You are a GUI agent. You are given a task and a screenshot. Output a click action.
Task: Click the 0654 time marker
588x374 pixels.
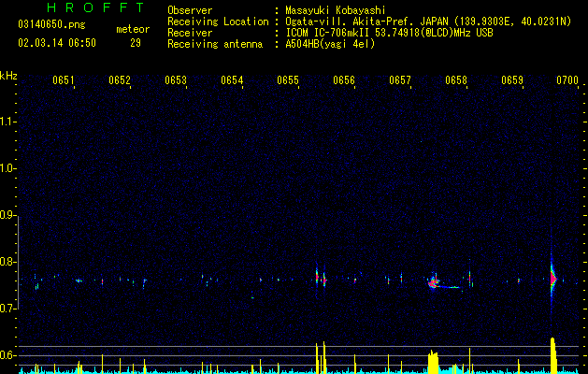click(x=232, y=80)
